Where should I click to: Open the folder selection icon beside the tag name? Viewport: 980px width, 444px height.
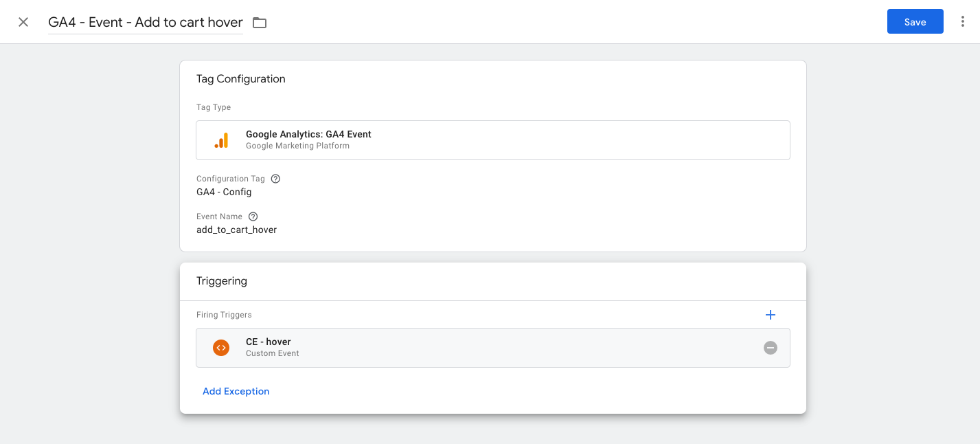coord(260,23)
